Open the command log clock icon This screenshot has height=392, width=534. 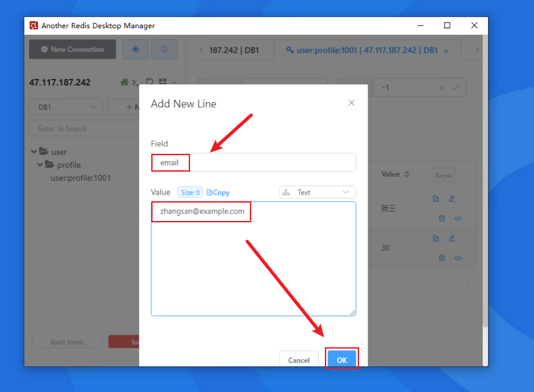click(x=164, y=49)
